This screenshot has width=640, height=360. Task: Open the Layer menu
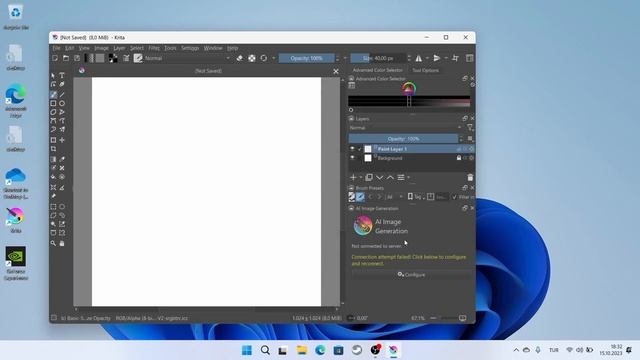coord(119,48)
